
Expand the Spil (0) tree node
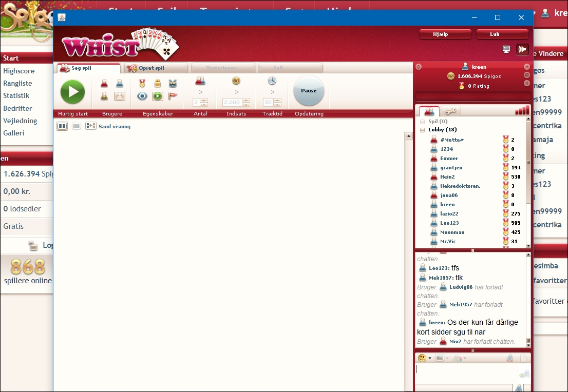pos(423,122)
